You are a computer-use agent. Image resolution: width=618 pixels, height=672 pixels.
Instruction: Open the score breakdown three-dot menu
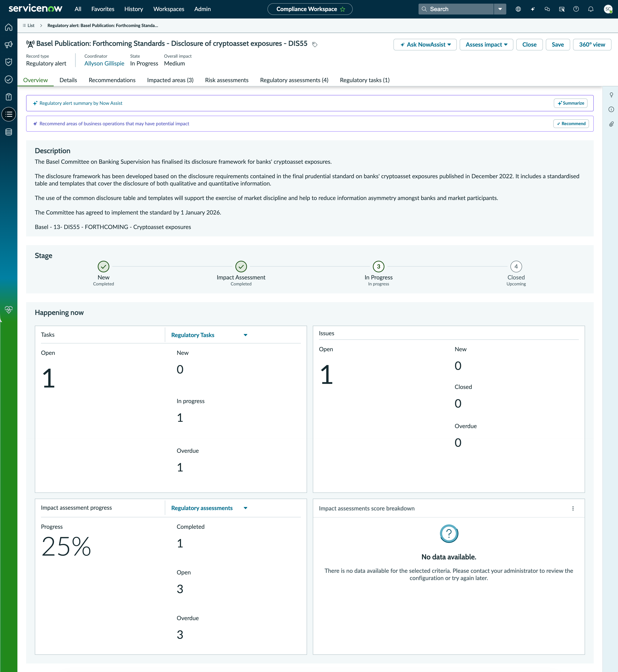tap(573, 508)
